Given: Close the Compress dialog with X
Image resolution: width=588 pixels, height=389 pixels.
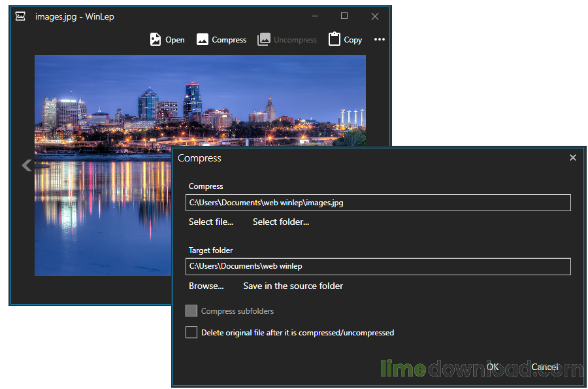Looking at the screenshot, I should tap(573, 158).
